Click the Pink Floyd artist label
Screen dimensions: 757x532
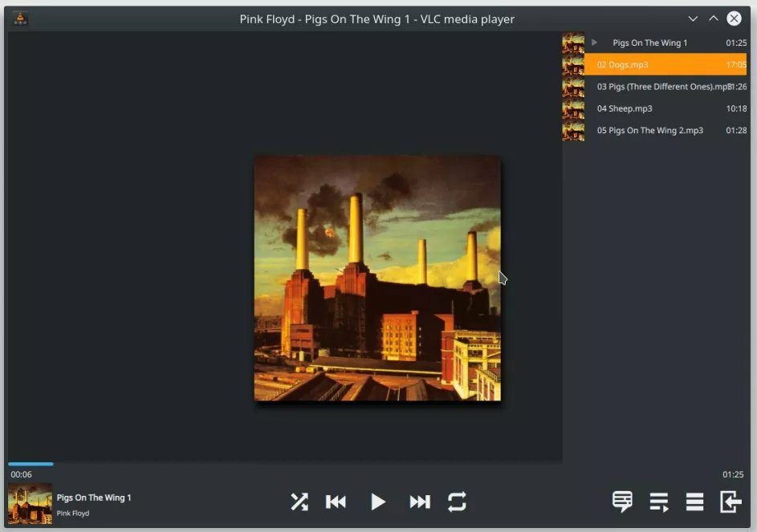(x=73, y=514)
